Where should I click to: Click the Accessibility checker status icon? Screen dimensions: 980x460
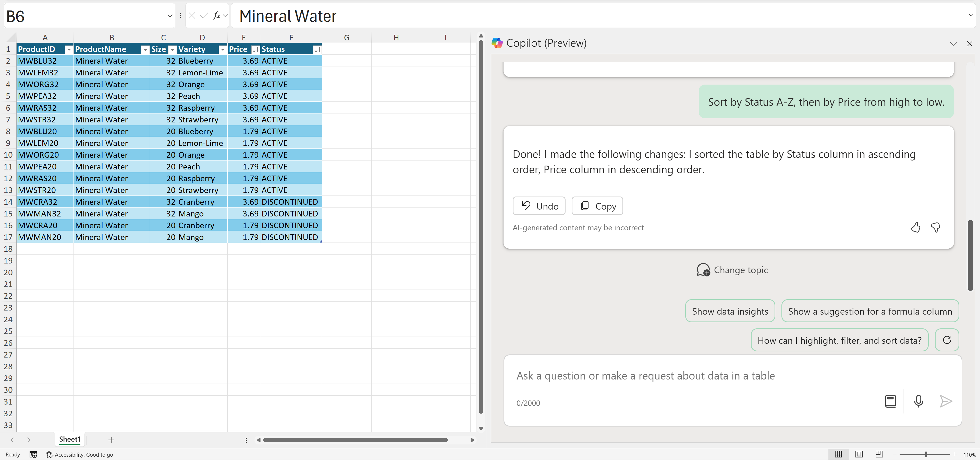49,454
